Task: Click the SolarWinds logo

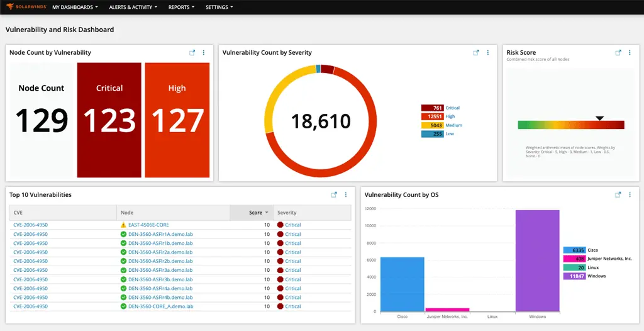Action: click(26, 7)
